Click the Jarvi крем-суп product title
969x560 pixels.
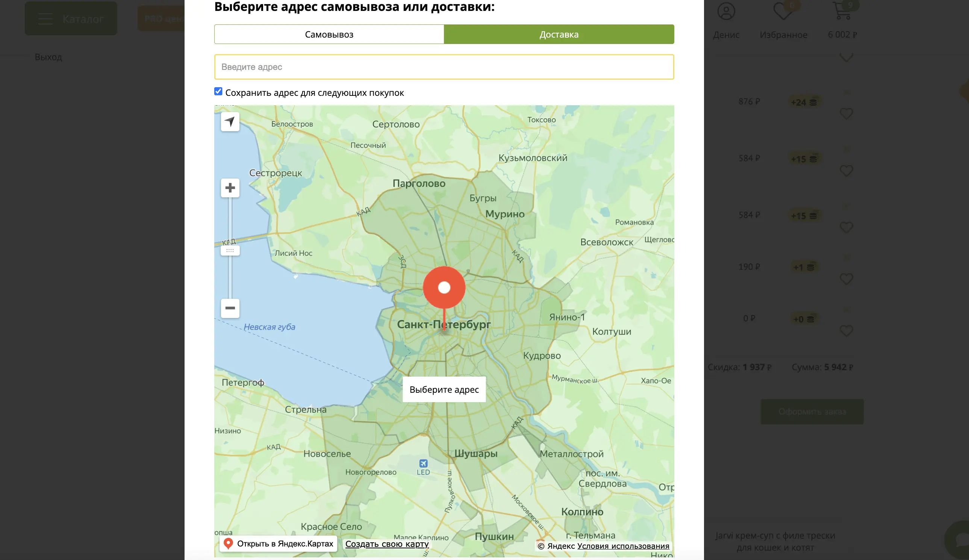[x=775, y=541]
